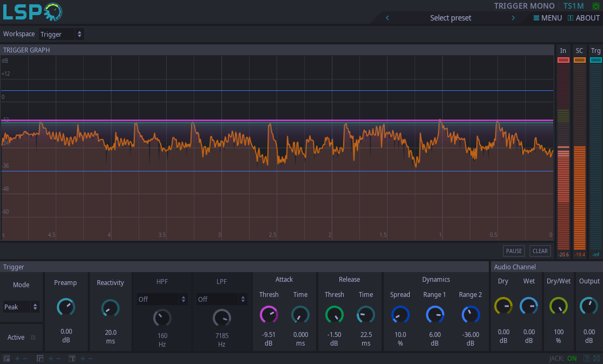Open the ABOUT item
The width and height of the screenshot is (603, 364).
pos(584,18)
